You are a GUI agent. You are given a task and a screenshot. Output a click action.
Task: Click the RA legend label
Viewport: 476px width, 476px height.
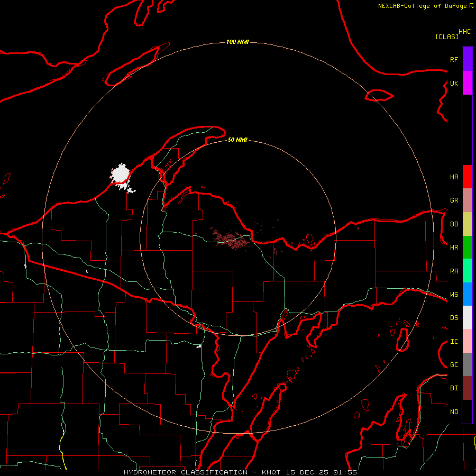click(x=454, y=271)
